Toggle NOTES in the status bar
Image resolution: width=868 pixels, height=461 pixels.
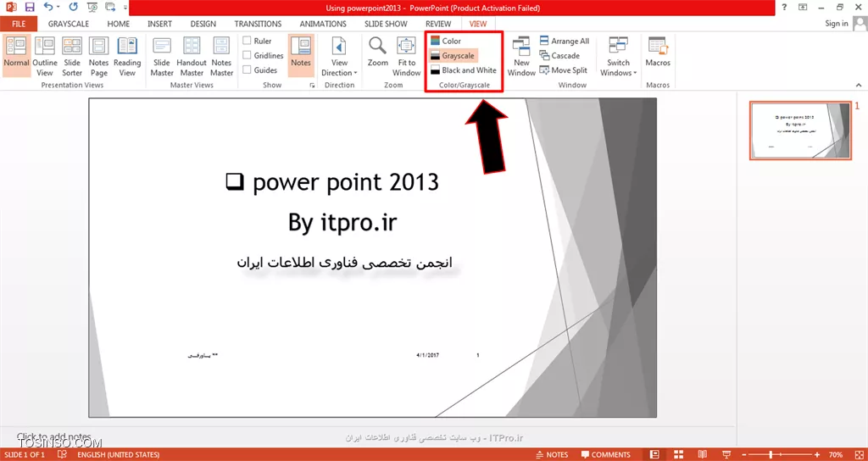pos(553,454)
